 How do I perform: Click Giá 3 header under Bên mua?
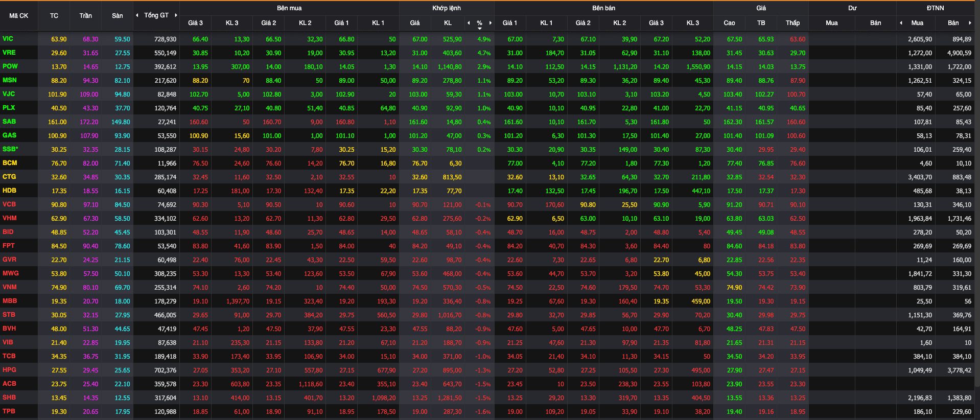pos(195,23)
